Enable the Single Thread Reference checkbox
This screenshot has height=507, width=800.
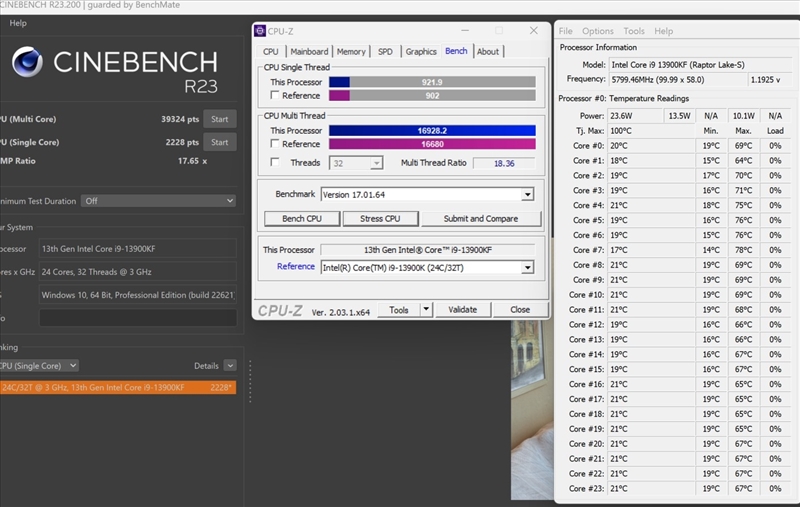click(275, 95)
